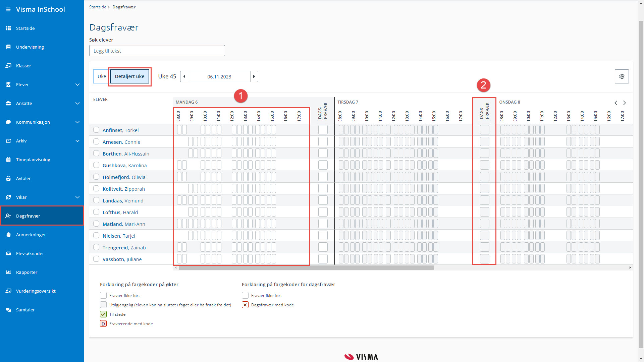Open student Gushkova, Karolina
The height and width of the screenshot is (362, 644).
coord(124,165)
